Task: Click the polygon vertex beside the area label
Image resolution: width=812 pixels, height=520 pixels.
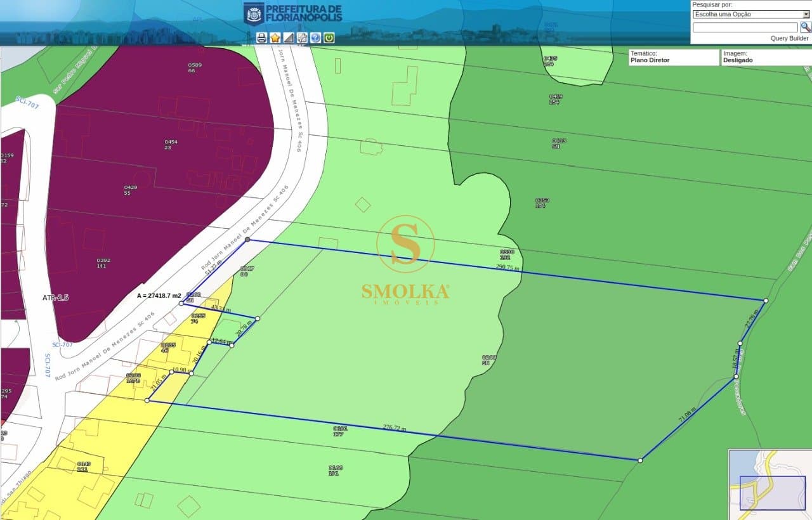Action: (x=181, y=304)
